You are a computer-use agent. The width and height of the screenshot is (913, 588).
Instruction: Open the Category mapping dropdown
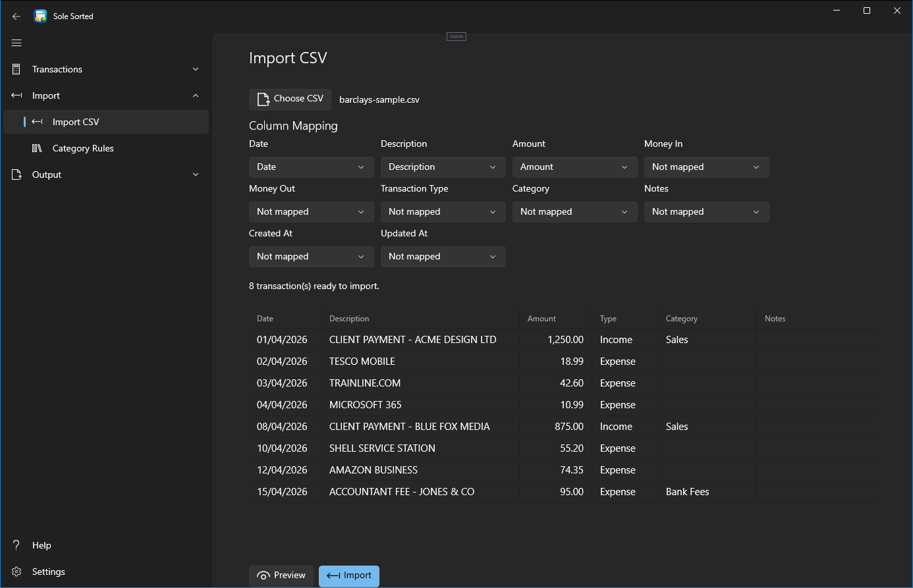575,212
